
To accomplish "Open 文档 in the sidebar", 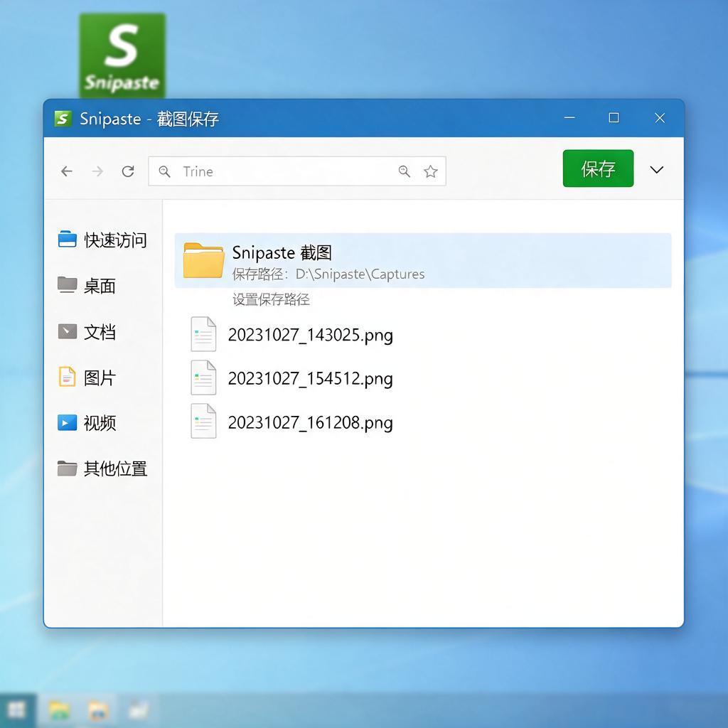I will (x=87, y=331).
